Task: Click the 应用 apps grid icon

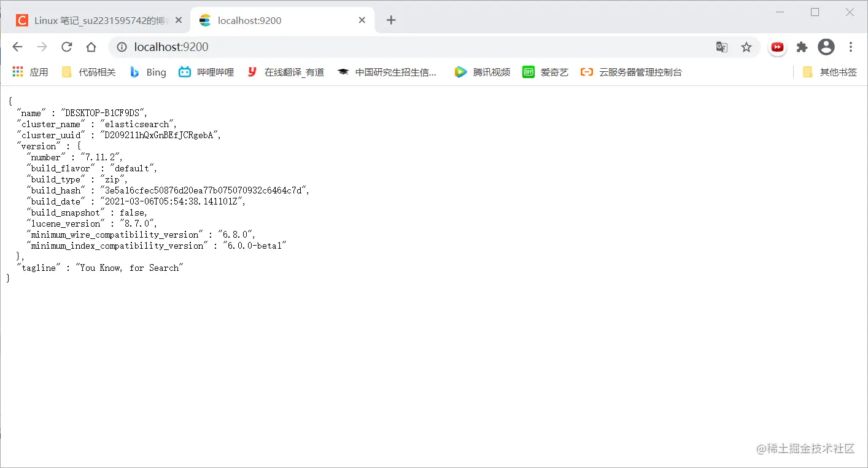Action: coord(17,72)
